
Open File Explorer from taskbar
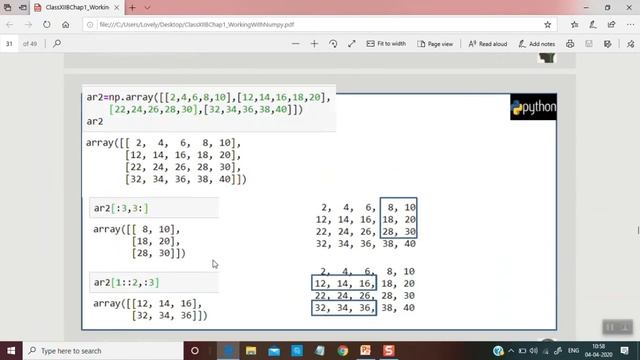click(x=251, y=351)
